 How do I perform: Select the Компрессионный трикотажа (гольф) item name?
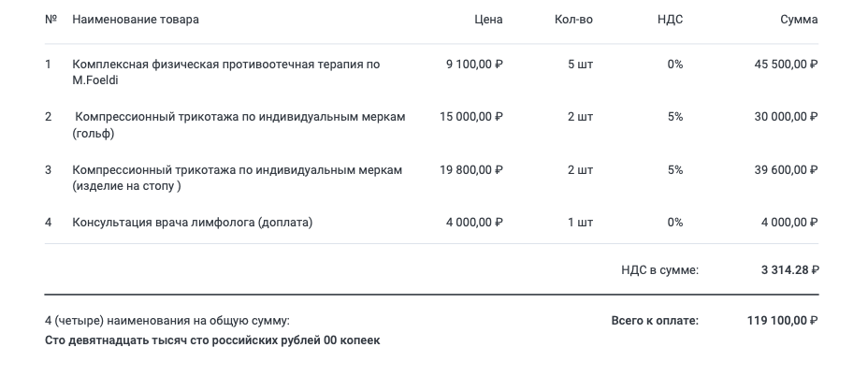[x=239, y=125]
